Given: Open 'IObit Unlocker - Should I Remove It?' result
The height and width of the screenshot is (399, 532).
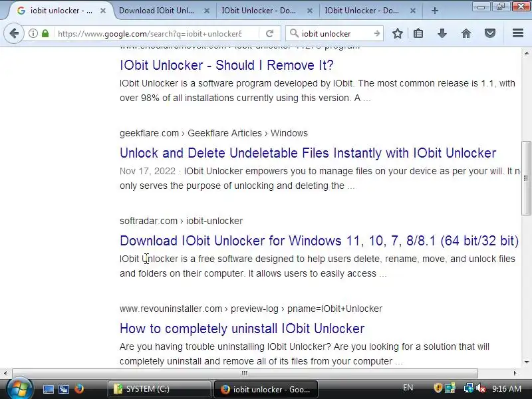Looking at the screenshot, I should [227, 65].
